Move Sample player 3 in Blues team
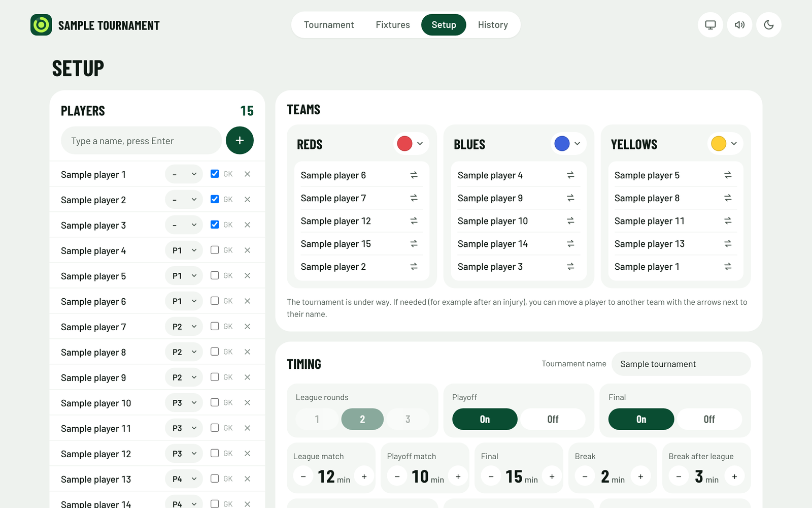The width and height of the screenshot is (812, 508). pyautogui.click(x=570, y=267)
